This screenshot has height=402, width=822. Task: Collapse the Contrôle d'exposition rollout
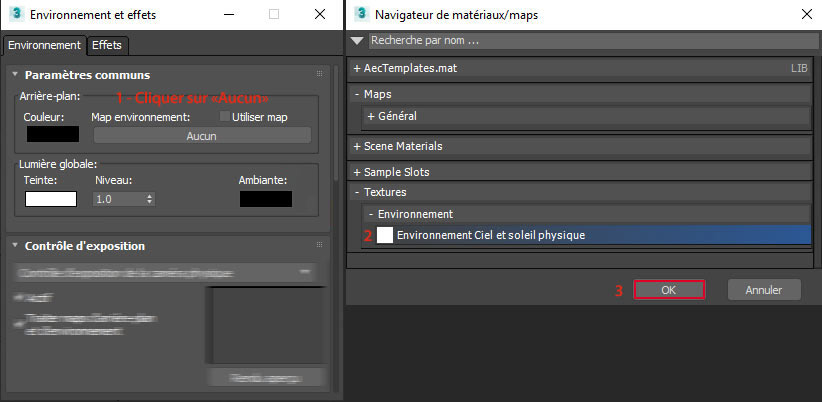click(15, 246)
